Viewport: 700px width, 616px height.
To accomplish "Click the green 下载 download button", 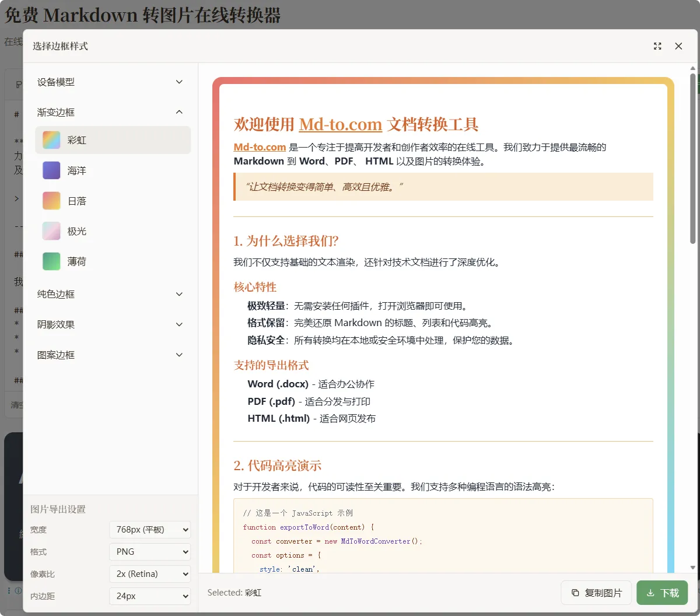I will point(662,593).
